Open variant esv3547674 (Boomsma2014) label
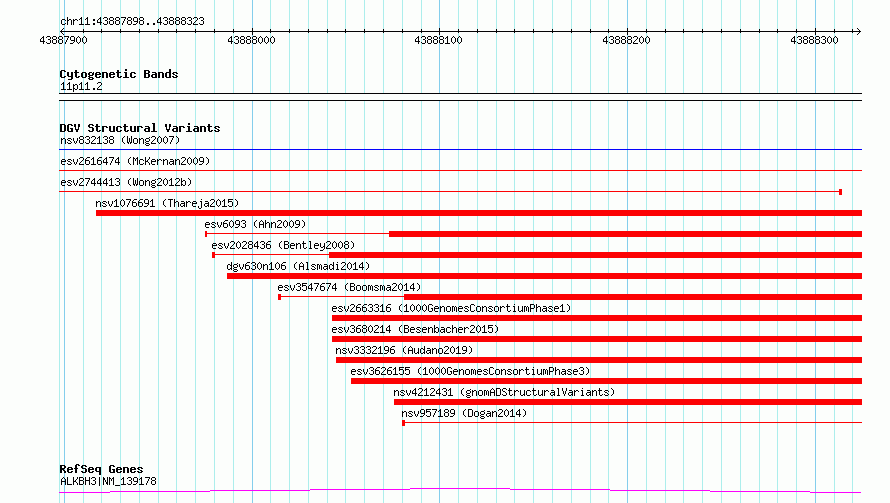This screenshot has height=503, width=890. [349, 287]
